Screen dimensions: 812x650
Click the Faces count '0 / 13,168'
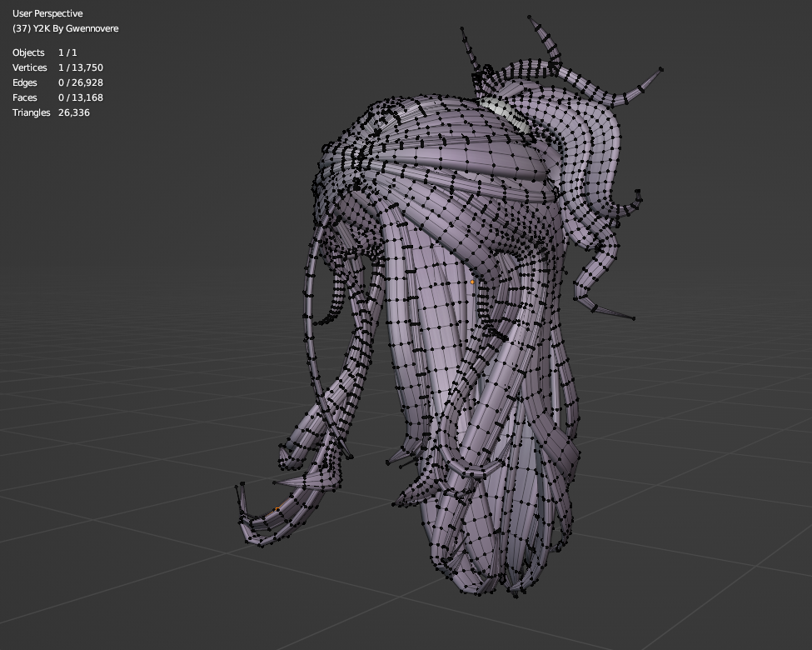pyautogui.click(x=81, y=97)
